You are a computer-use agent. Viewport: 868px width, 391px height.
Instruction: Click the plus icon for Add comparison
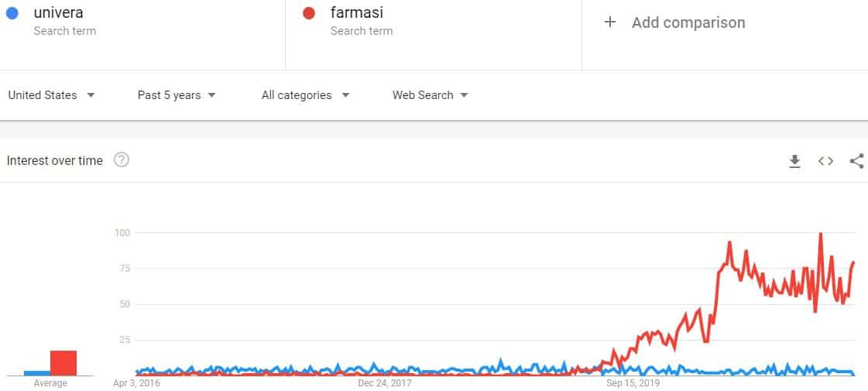pyautogui.click(x=609, y=22)
